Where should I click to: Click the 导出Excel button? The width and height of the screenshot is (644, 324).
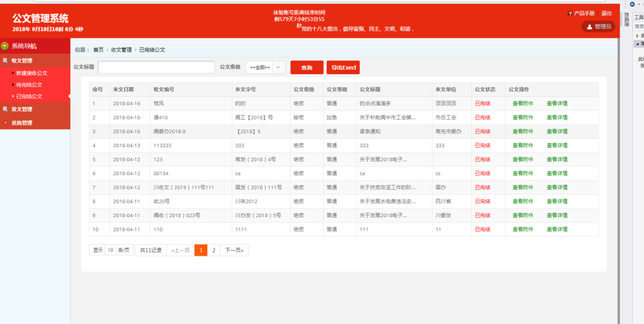[x=343, y=68]
